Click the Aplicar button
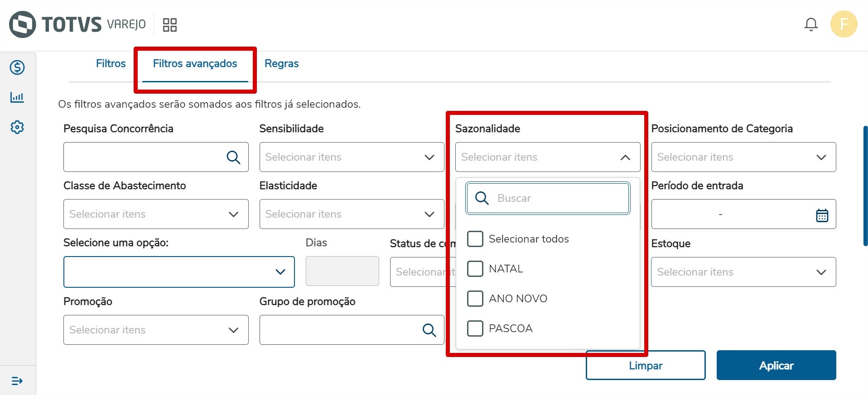Image resolution: width=868 pixels, height=395 pixels. point(776,365)
